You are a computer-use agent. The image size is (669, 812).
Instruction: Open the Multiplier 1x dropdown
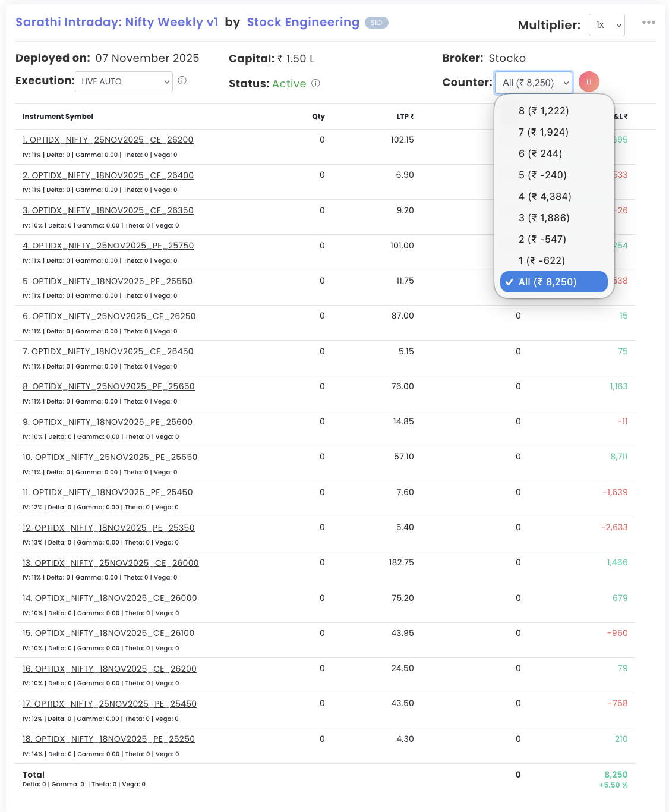[x=607, y=25]
